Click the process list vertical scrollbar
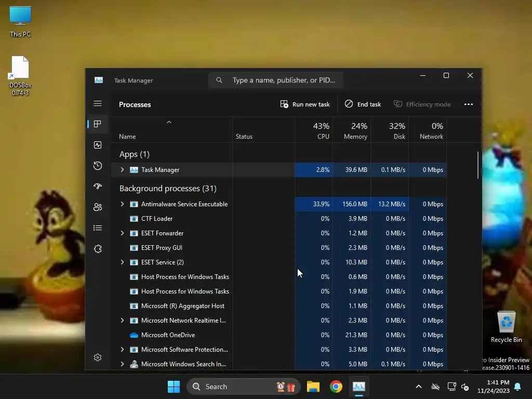The height and width of the screenshot is (399, 532). click(x=478, y=165)
